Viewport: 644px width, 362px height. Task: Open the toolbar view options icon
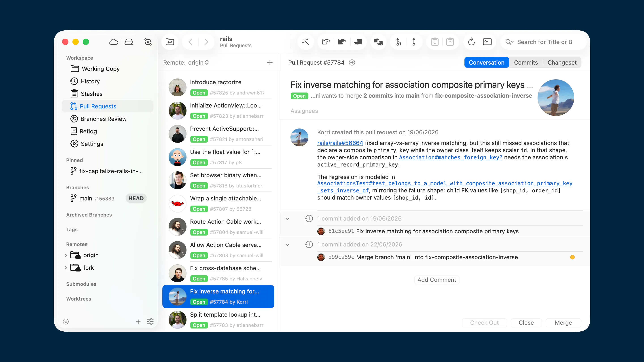(x=148, y=42)
